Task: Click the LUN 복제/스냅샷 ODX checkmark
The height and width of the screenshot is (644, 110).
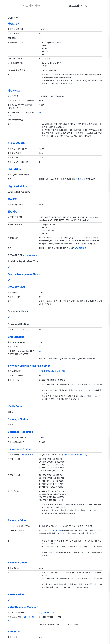Action: point(40,351)
